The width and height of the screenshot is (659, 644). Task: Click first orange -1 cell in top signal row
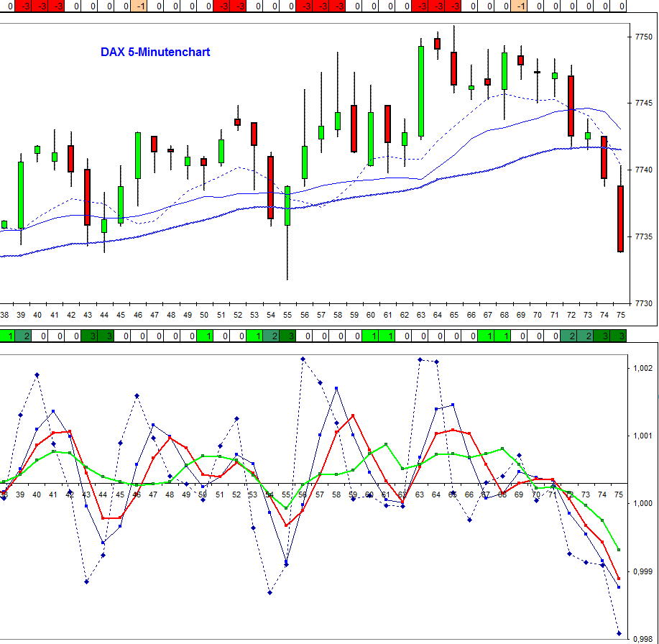click(141, 6)
